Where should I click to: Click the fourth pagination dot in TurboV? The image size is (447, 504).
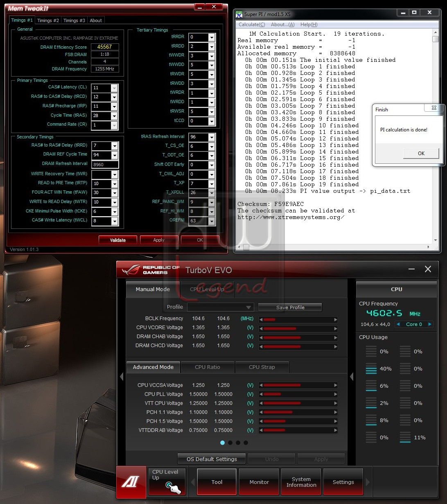pos(246,443)
